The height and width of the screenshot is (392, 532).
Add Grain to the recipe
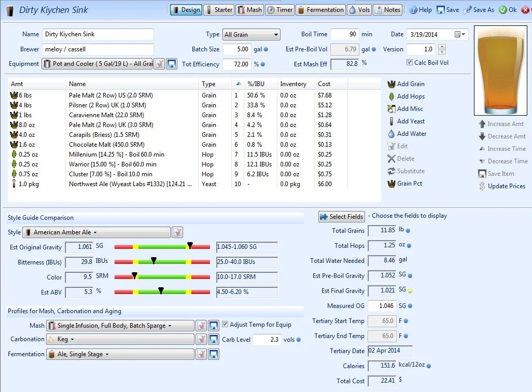point(406,84)
